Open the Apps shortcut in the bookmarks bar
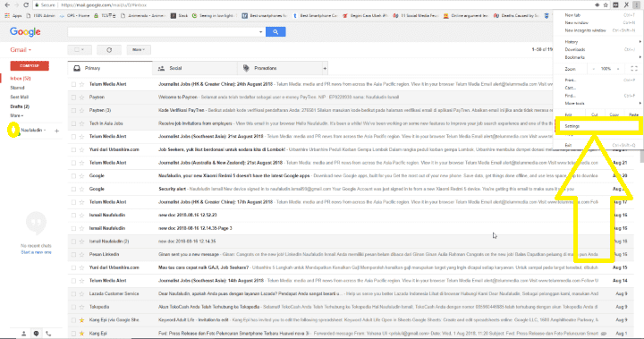The width and height of the screenshot is (644, 339). pyautogui.click(x=13, y=15)
